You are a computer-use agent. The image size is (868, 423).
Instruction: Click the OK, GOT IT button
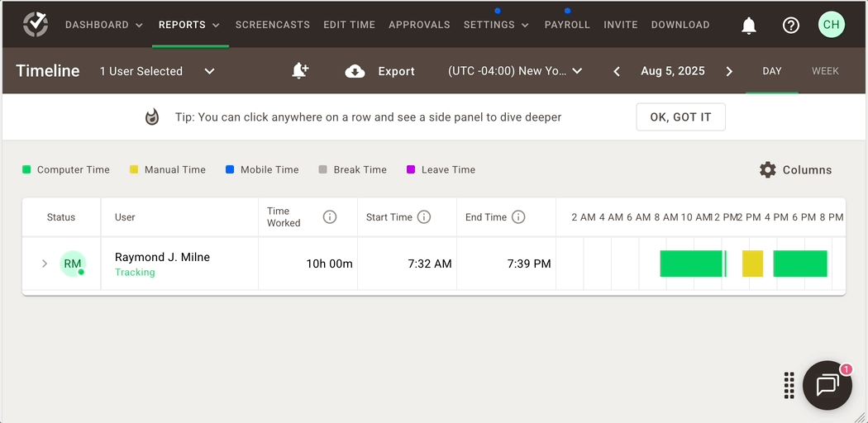pos(680,117)
